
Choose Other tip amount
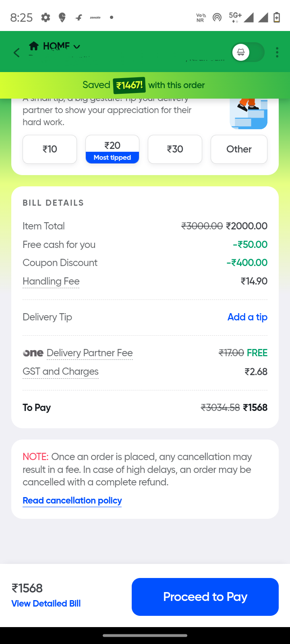coord(239,149)
